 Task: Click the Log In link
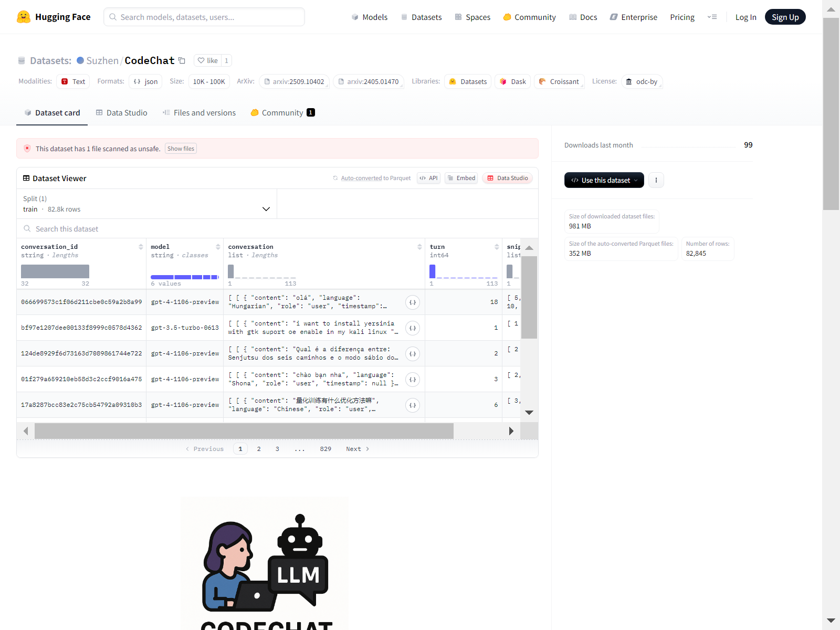pyautogui.click(x=745, y=17)
